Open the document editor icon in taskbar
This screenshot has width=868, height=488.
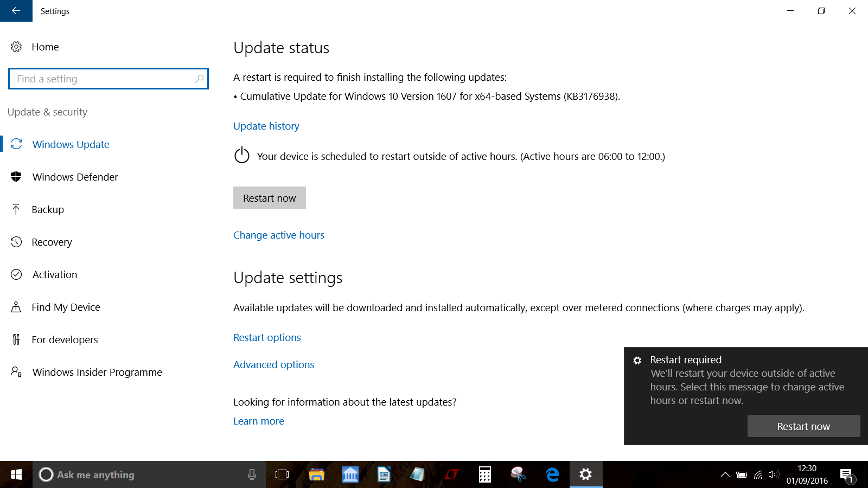coord(384,474)
